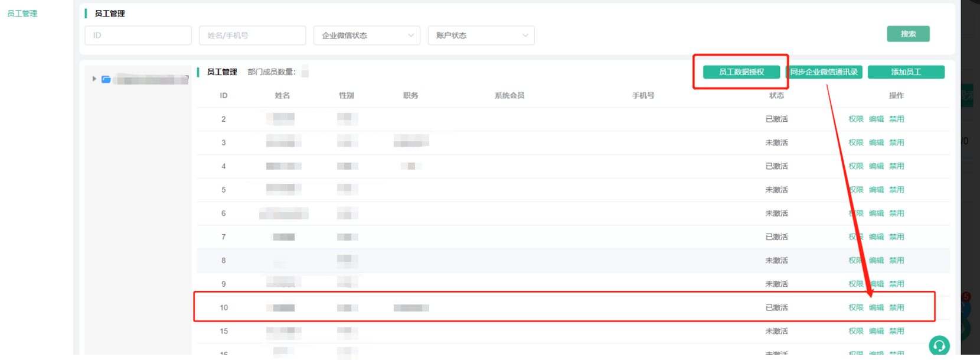Click 禁用 for employee ID 6
The image size is (980, 360).
897,213
